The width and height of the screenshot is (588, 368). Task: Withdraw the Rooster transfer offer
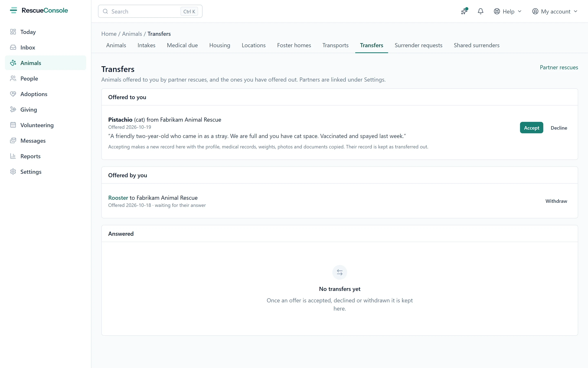pos(556,201)
